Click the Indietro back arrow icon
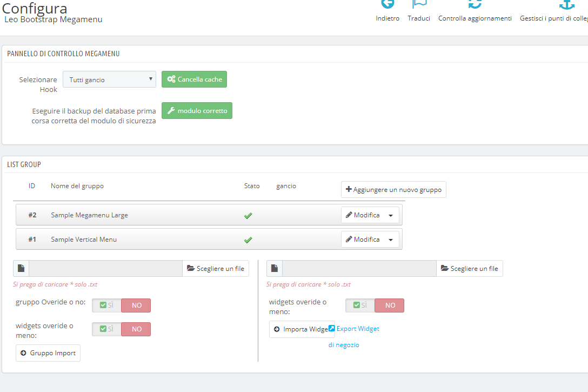The image size is (588, 392). point(387,4)
